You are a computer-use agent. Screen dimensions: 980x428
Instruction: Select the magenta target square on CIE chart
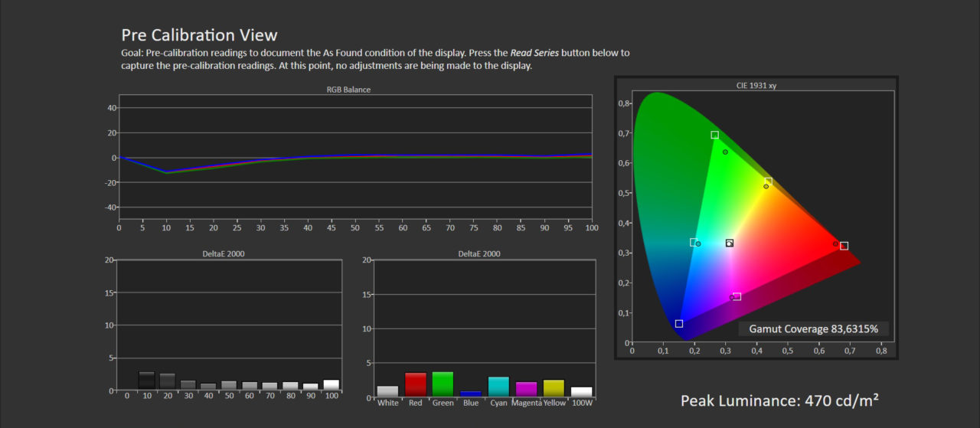[x=737, y=296]
